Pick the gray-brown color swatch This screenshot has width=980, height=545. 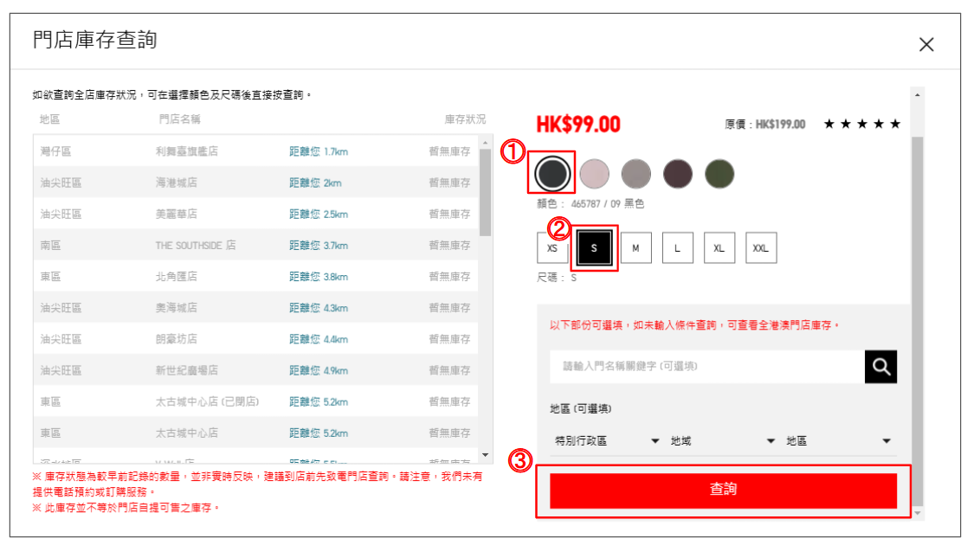coord(635,174)
